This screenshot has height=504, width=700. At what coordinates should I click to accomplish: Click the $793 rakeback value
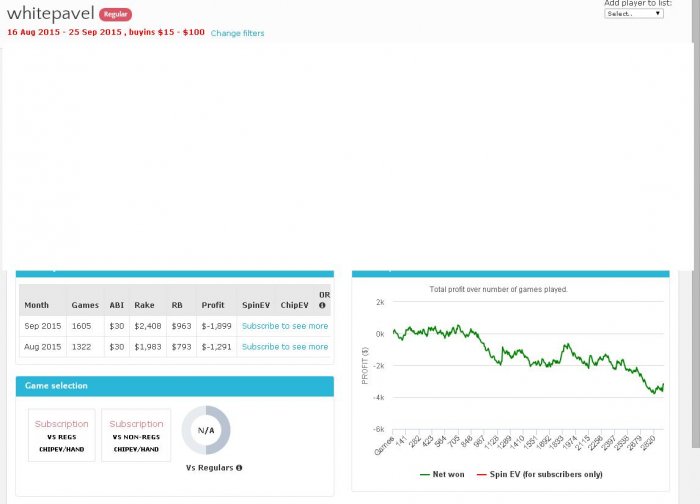pos(181,347)
